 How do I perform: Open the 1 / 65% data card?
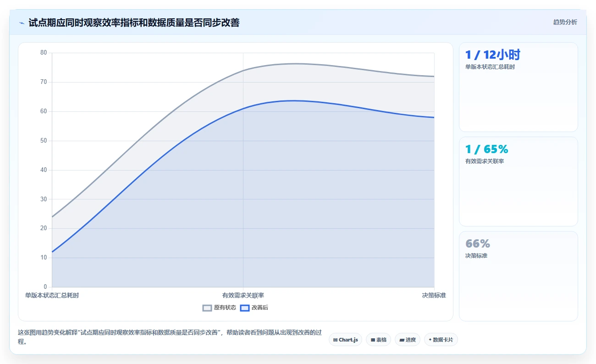[518, 182]
